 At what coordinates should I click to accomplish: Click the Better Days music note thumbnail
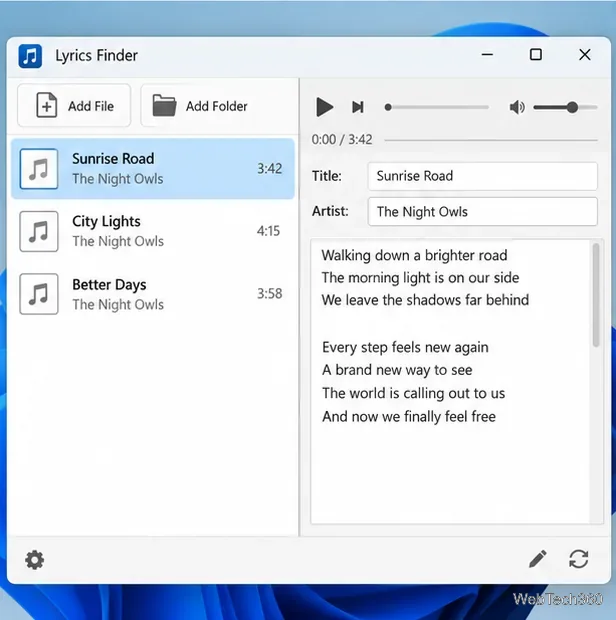pyautogui.click(x=39, y=294)
